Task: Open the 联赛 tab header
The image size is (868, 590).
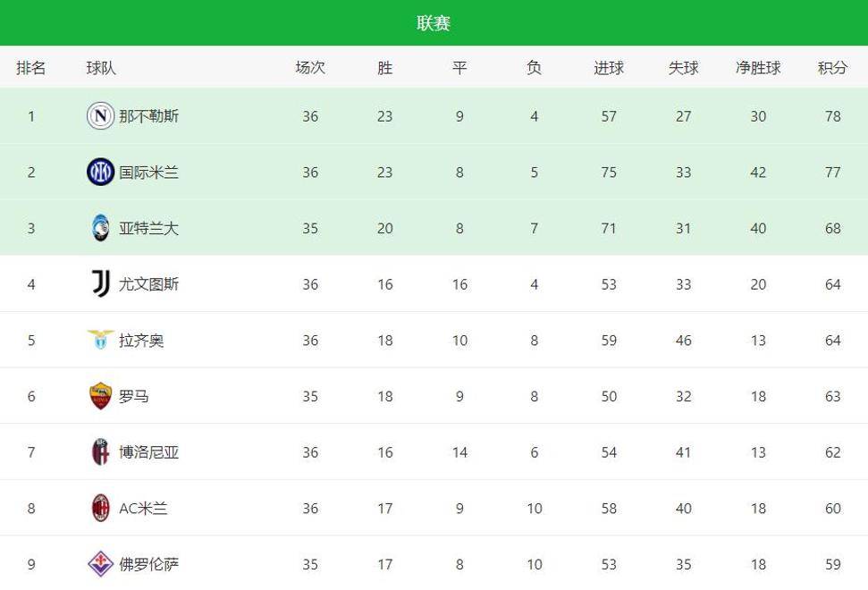Action: (x=434, y=22)
